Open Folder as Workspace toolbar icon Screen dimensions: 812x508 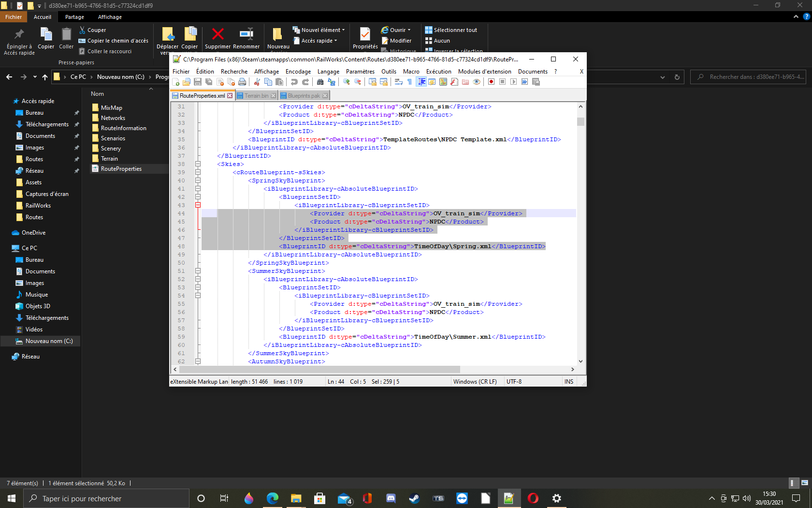point(465,82)
